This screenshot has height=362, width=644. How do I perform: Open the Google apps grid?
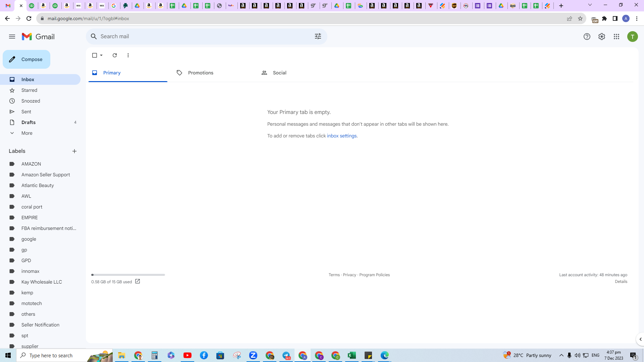pos(616,37)
